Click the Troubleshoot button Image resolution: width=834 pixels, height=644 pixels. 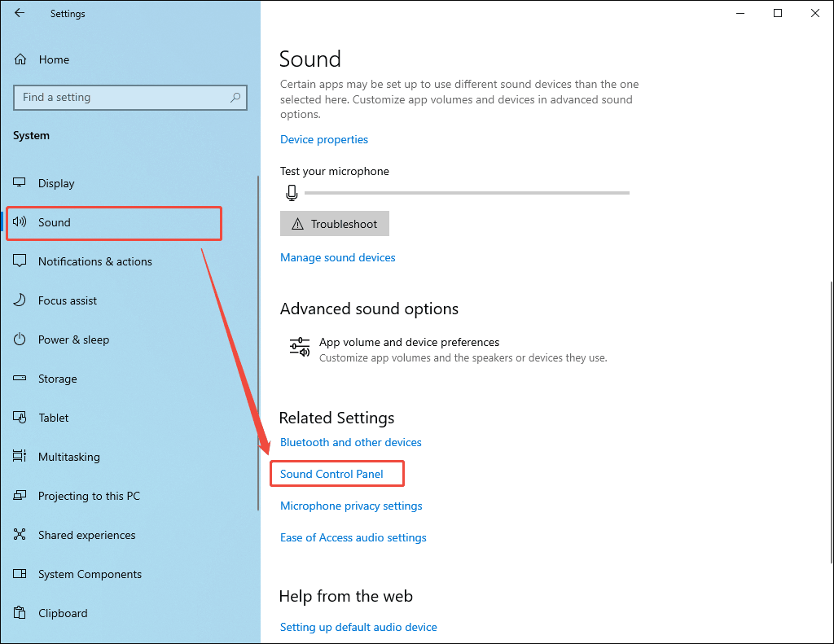[334, 223]
